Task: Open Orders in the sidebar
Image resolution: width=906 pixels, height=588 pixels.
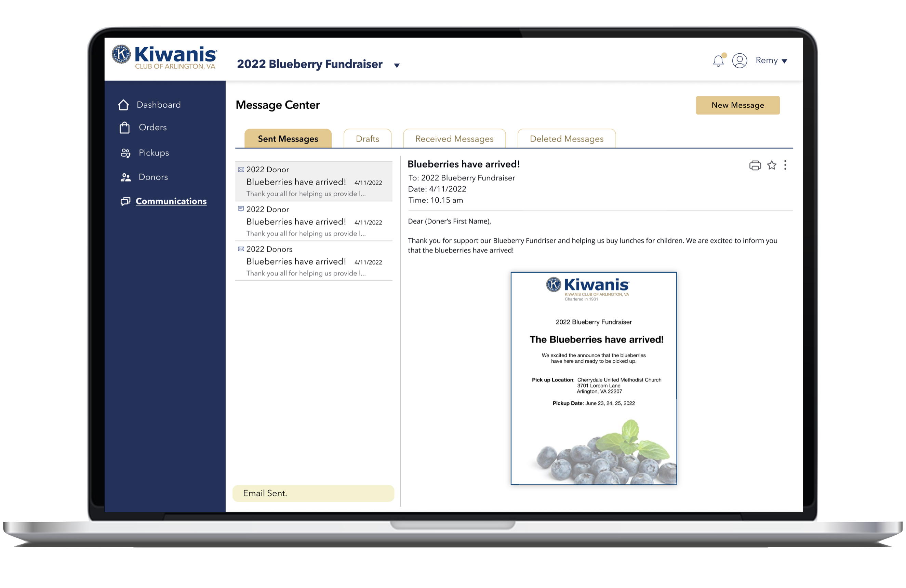Action: click(152, 128)
